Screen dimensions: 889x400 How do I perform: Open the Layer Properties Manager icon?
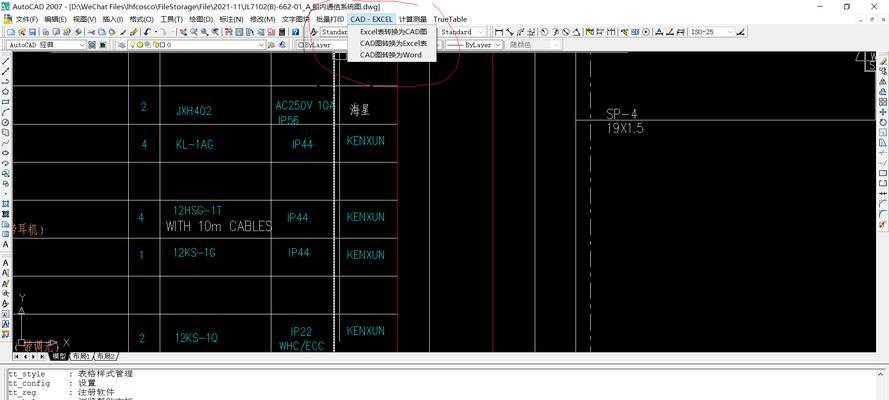(122, 45)
